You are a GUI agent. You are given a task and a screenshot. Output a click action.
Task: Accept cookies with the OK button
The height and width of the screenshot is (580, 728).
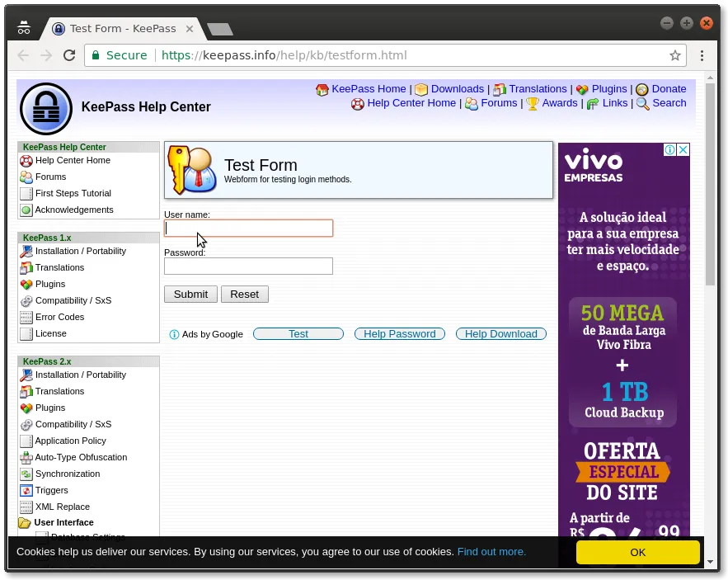click(637, 553)
